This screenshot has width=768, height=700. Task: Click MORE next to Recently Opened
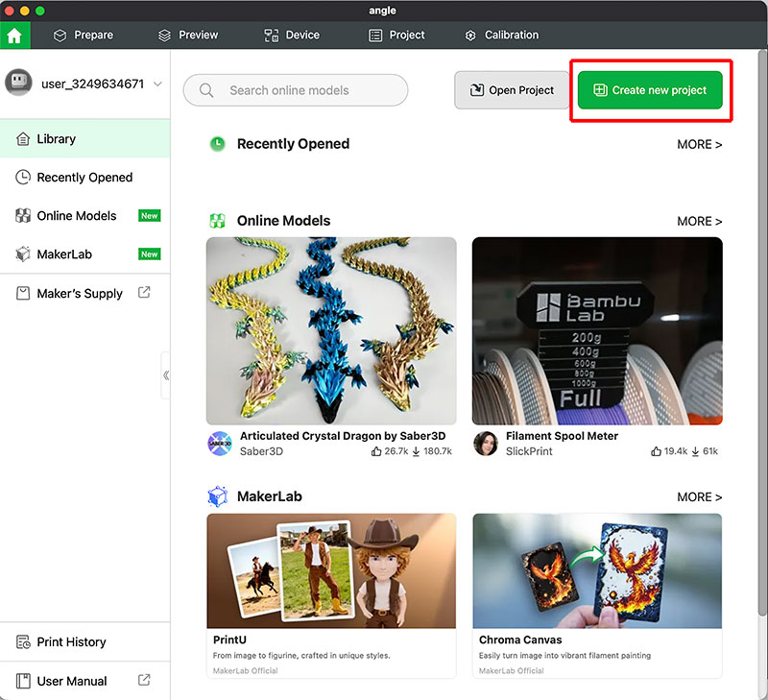click(x=700, y=144)
